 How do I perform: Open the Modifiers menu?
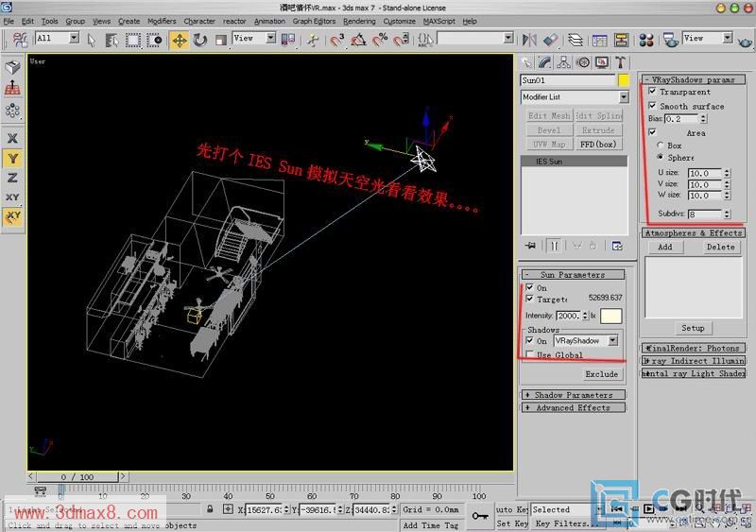(162, 21)
